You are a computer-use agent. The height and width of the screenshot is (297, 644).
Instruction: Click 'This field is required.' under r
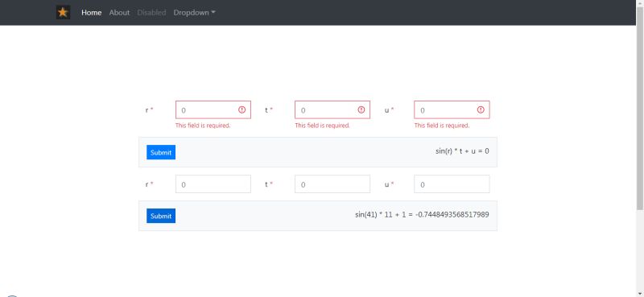point(203,126)
